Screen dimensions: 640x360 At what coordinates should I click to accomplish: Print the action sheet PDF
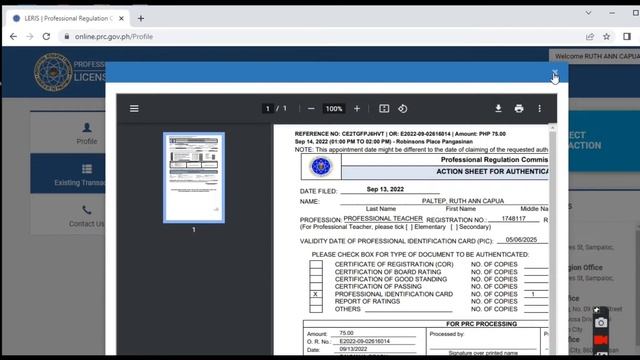click(519, 109)
